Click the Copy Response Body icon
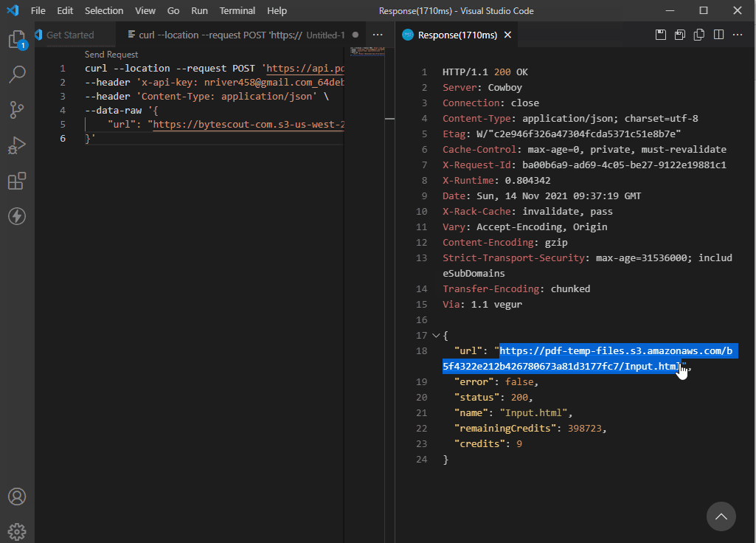This screenshot has width=756, height=543. pos(699,35)
